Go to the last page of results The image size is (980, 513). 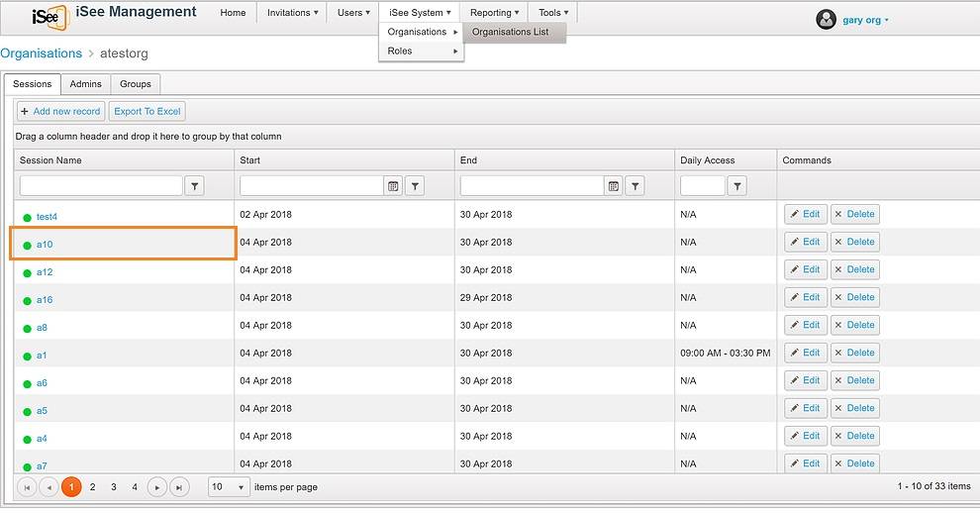tap(179, 487)
